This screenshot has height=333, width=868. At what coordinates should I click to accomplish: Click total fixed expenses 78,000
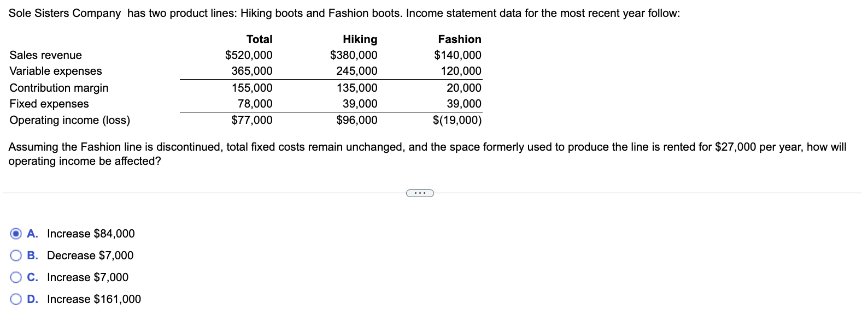(255, 104)
